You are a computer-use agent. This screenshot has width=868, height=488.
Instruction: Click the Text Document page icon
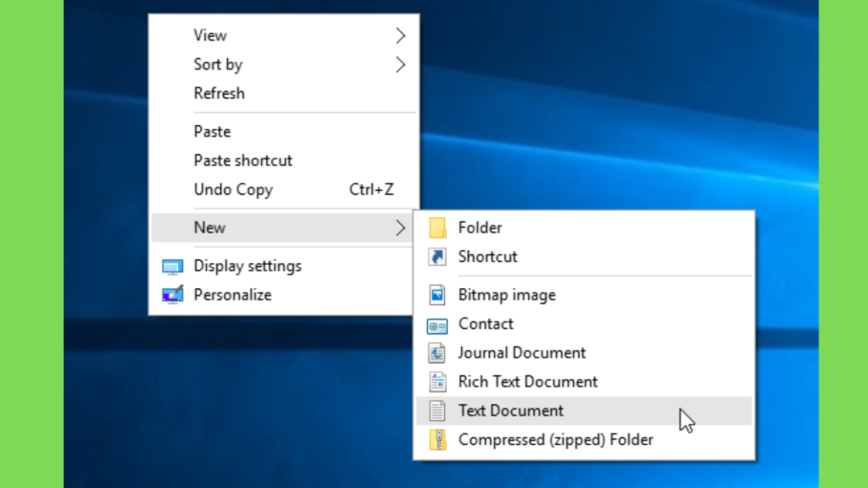click(437, 411)
